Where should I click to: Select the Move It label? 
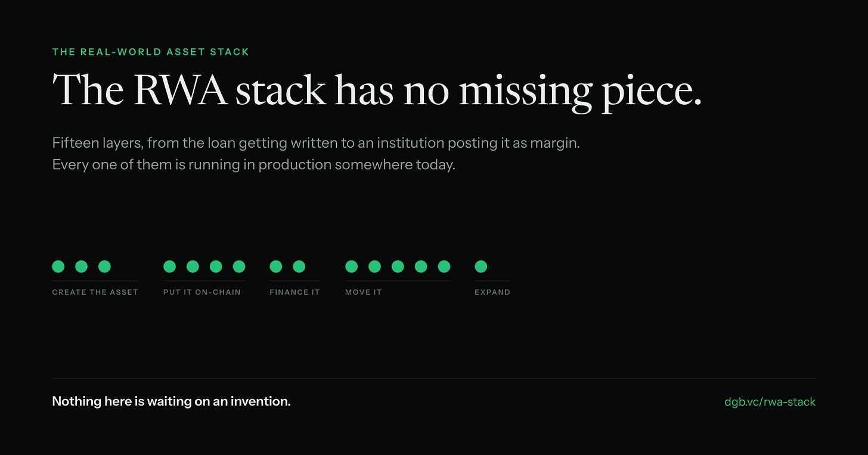pos(364,292)
